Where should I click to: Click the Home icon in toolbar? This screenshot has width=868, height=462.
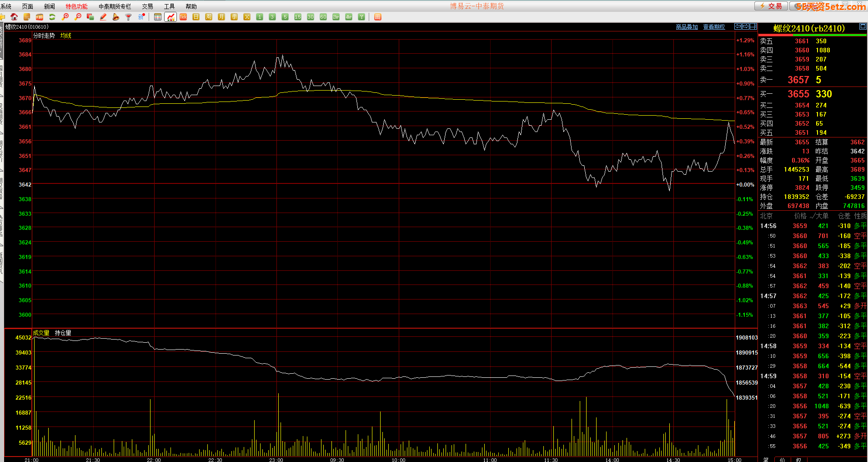tap(14, 17)
